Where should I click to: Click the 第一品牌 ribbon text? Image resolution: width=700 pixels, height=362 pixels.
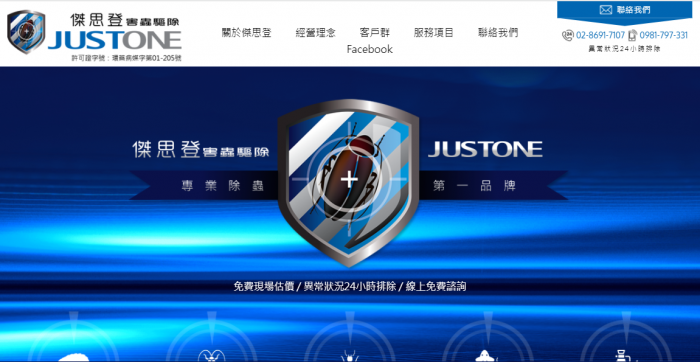click(x=474, y=186)
